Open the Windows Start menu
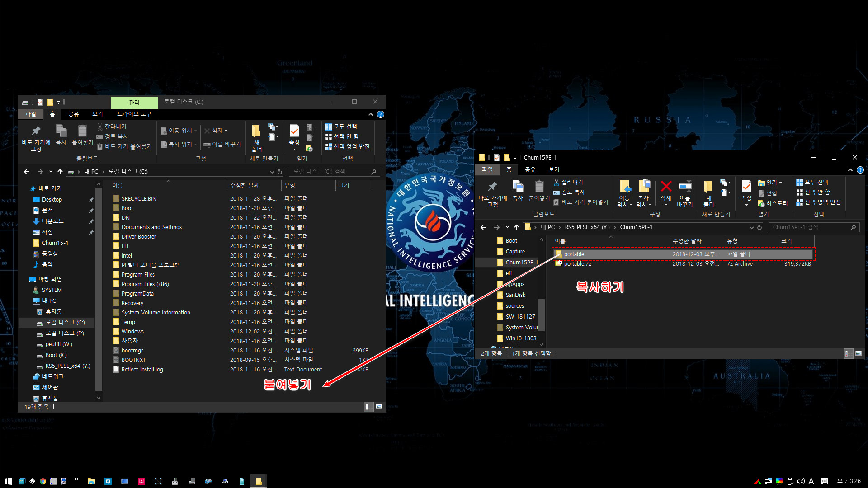868x488 pixels. [x=8, y=481]
